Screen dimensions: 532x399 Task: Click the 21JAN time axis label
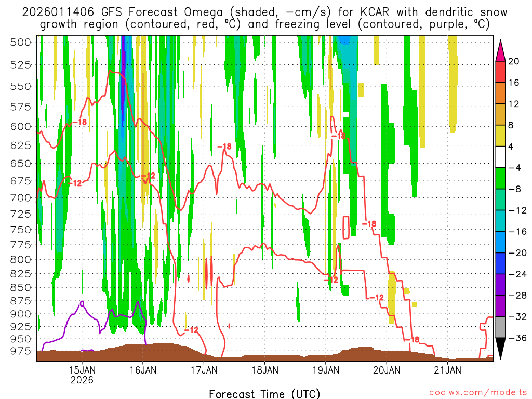tap(447, 370)
